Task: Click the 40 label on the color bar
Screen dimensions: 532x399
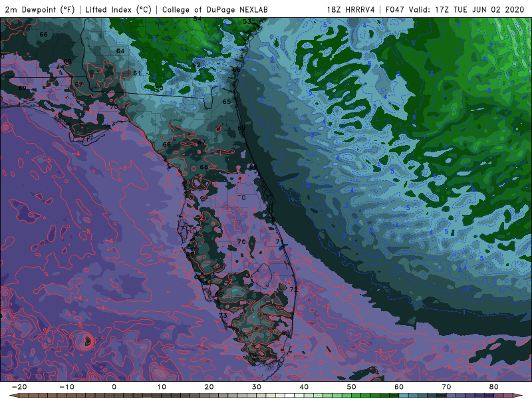Action: [304, 387]
